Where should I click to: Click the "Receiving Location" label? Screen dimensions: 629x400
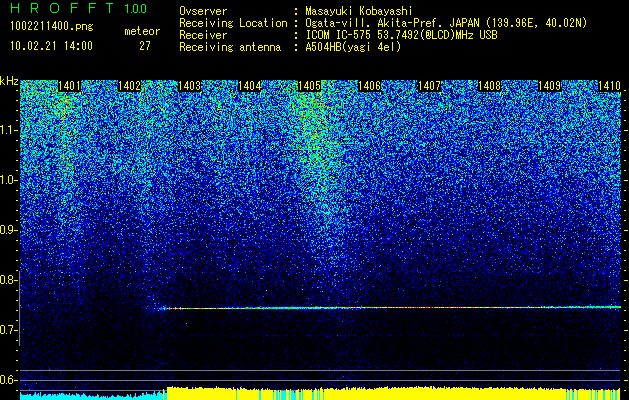click(x=233, y=23)
